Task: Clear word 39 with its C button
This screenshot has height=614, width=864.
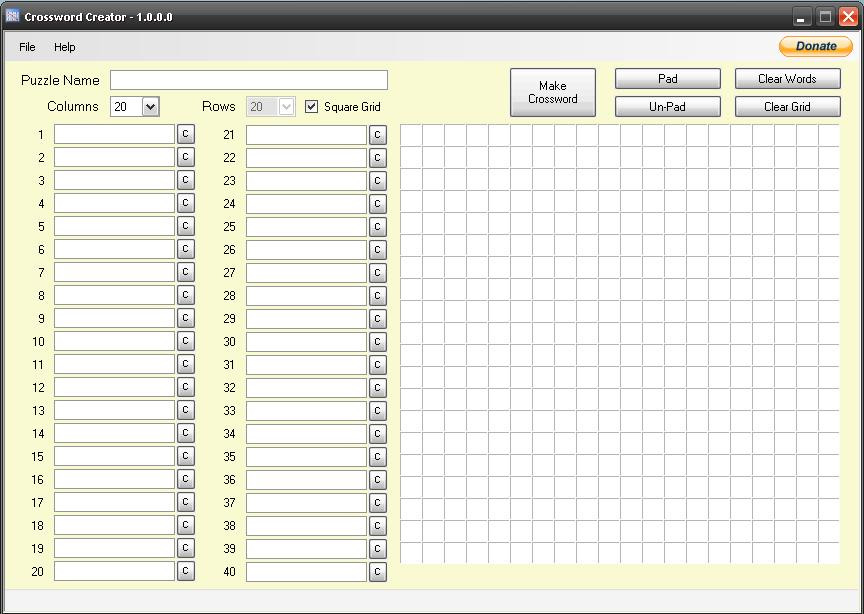Action: point(377,548)
